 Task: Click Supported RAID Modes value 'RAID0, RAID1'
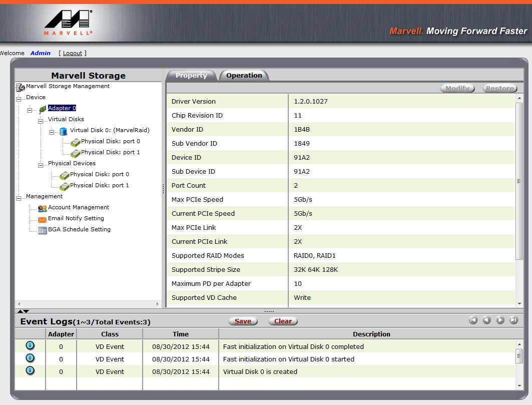[314, 255]
